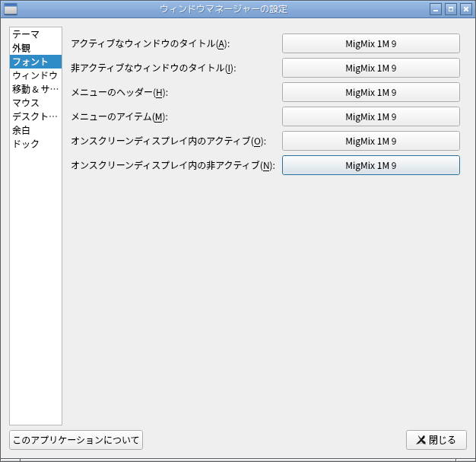The width and height of the screenshot is (476, 462).
Task: Click the オンスクリーンディスプレイ内のアクティブ(O) label
Action: tap(169, 141)
